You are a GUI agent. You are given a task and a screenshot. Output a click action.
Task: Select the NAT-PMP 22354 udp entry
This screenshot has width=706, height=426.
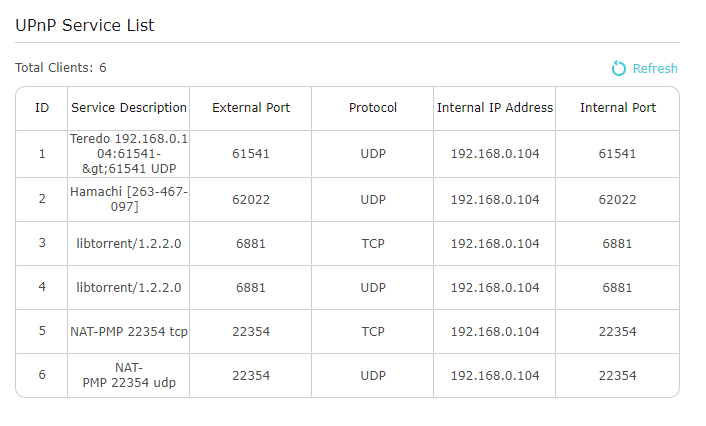pyautogui.click(x=129, y=376)
